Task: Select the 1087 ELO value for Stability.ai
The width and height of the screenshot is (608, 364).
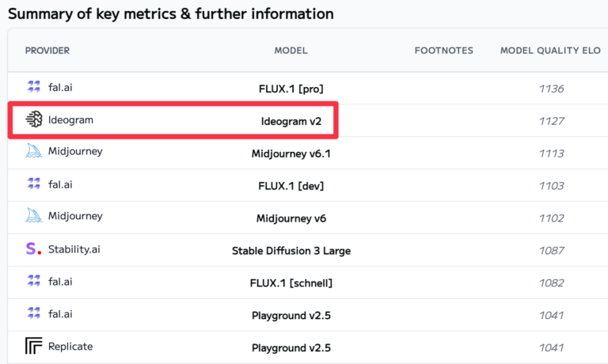Action: 550,251
